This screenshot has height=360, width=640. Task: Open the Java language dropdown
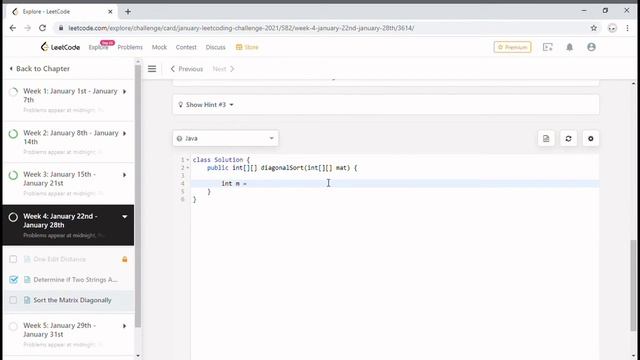[226, 138]
